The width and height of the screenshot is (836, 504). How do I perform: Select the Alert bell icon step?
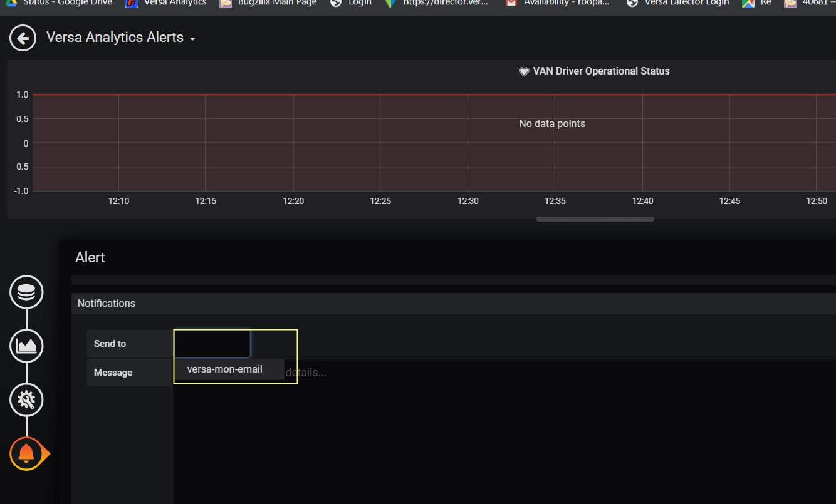coord(26,453)
